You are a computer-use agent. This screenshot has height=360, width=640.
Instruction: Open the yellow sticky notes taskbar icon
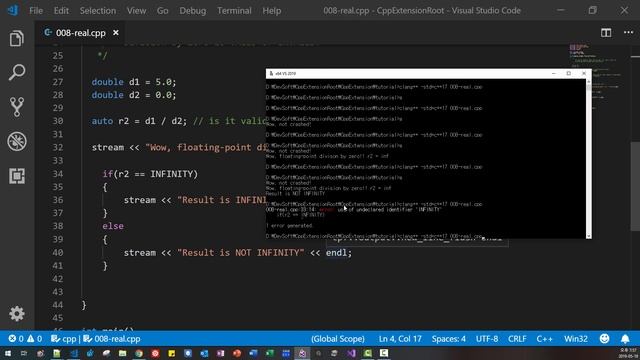tap(171, 353)
